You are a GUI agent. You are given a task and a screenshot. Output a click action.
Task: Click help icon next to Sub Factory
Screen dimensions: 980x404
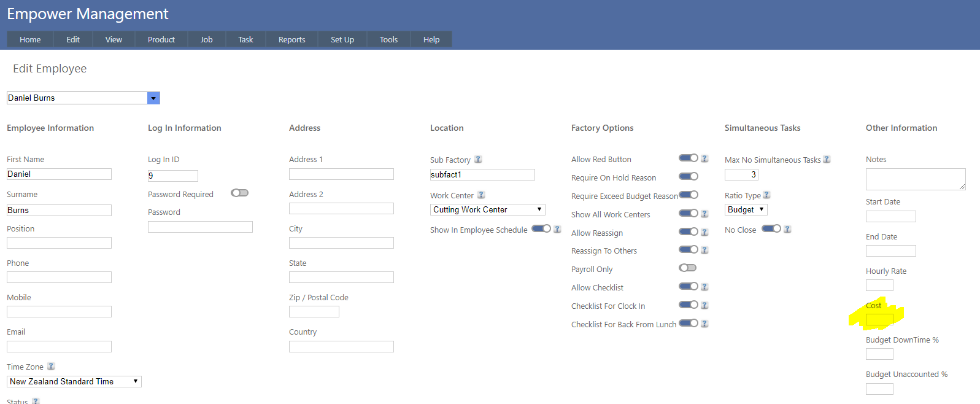pos(478,160)
